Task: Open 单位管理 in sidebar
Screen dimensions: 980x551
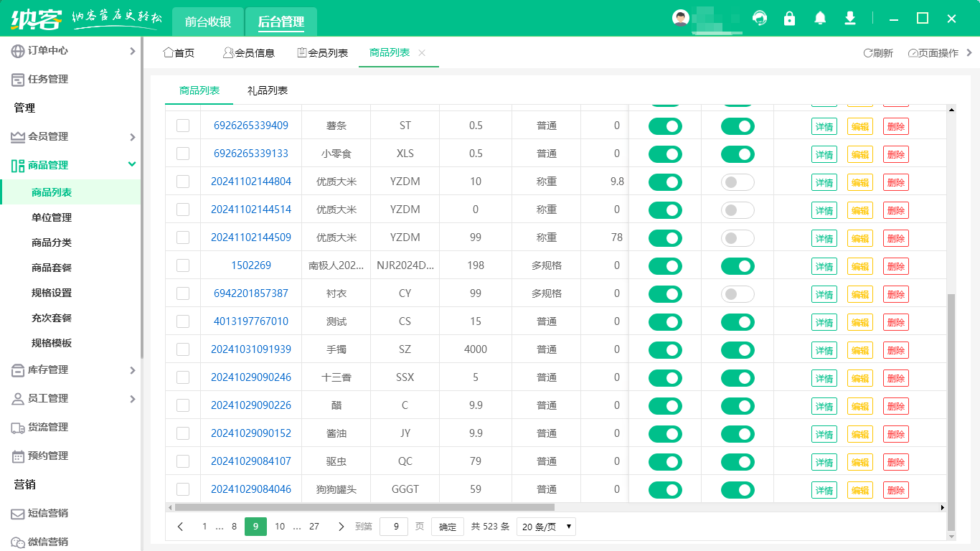Action: [52, 217]
